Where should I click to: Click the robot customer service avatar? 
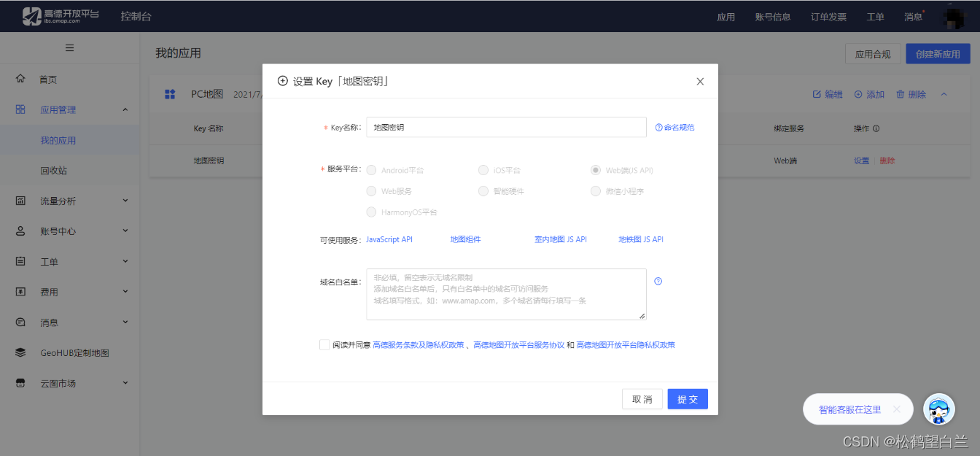(x=939, y=409)
